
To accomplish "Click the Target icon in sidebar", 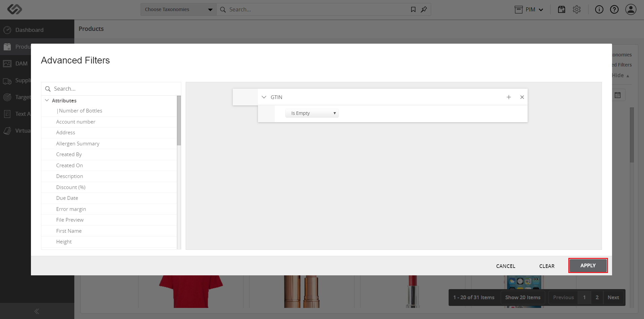I will [7, 97].
